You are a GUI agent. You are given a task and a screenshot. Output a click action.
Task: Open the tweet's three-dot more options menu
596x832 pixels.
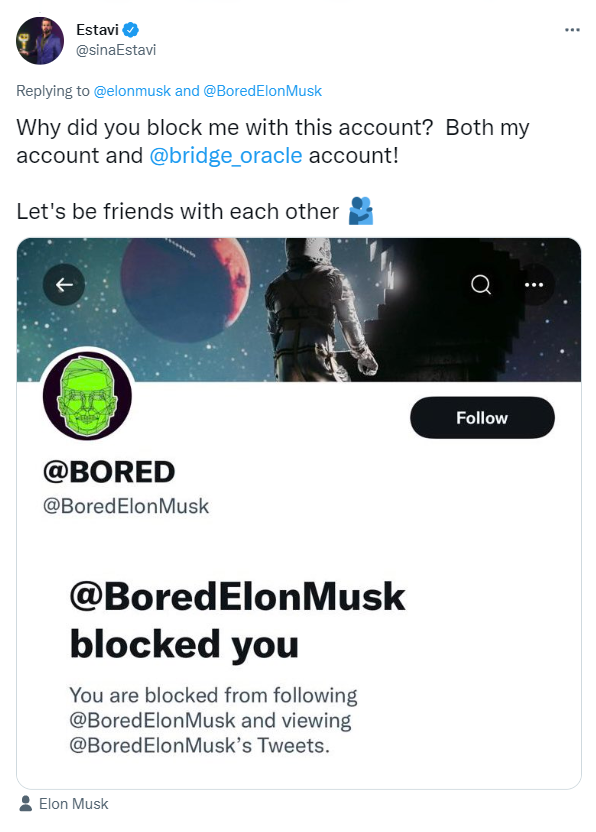coord(572,30)
